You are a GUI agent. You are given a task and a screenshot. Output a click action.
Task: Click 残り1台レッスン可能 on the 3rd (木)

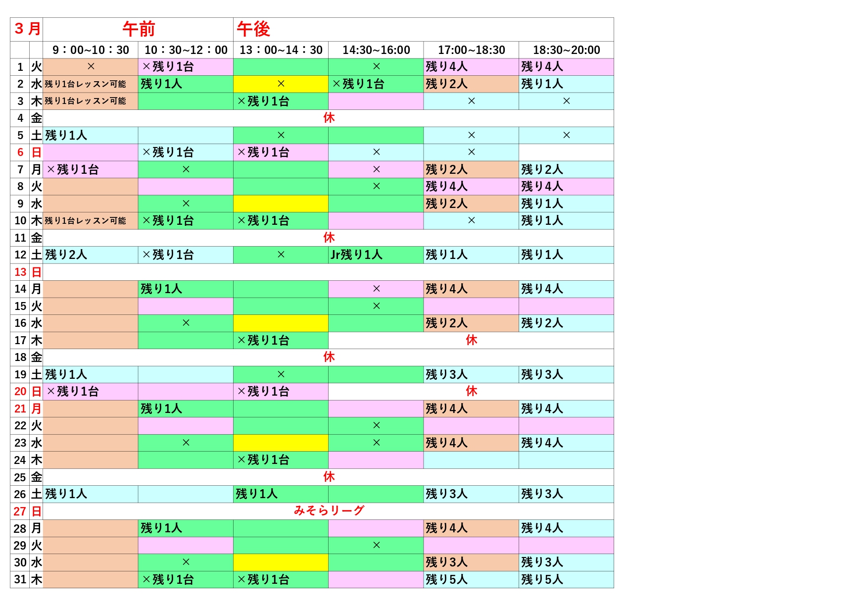click(x=85, y=101)
